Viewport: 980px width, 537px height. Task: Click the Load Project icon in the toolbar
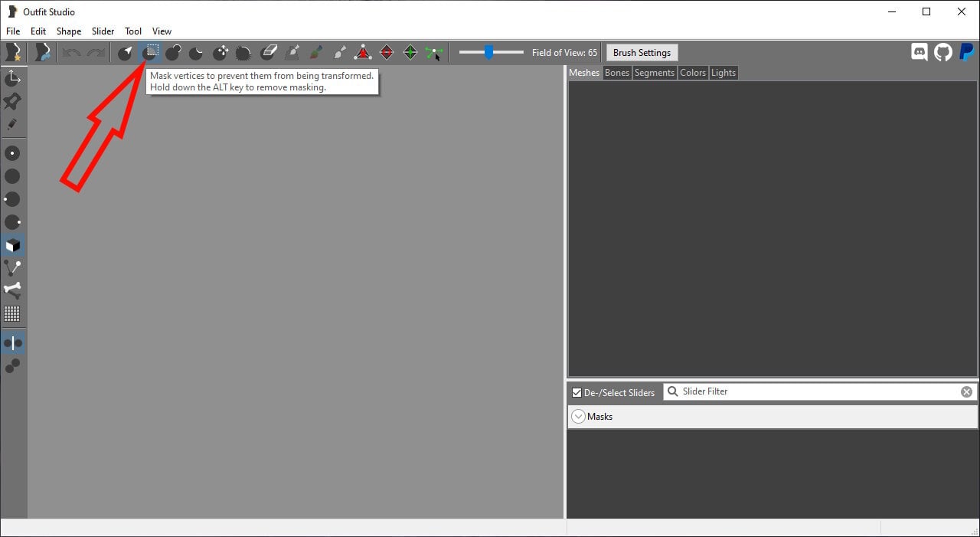42,52
